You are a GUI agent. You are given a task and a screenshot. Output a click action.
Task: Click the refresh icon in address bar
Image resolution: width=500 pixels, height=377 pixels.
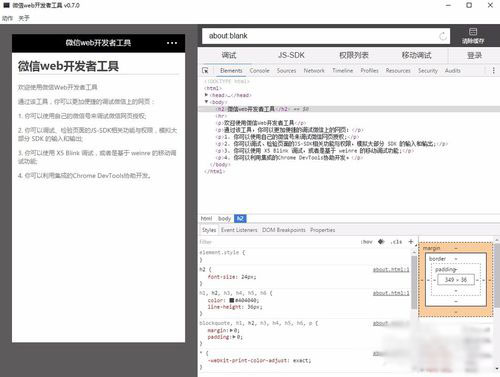(x=443, y=36)
